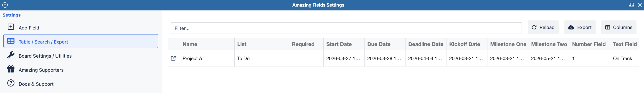The width and height of the screenshot is (644, 93).
Task: Sort by the Due Date column header
Action: (x=378, y=44)
